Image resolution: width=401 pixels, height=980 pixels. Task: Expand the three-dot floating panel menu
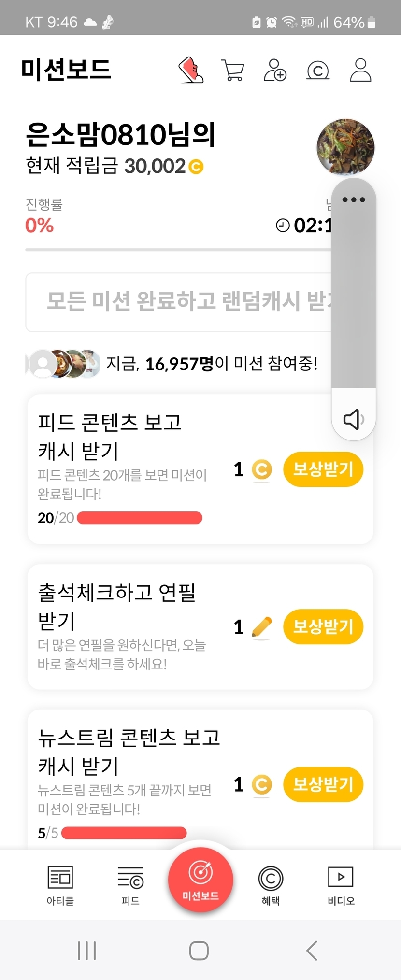pos(353,199)
